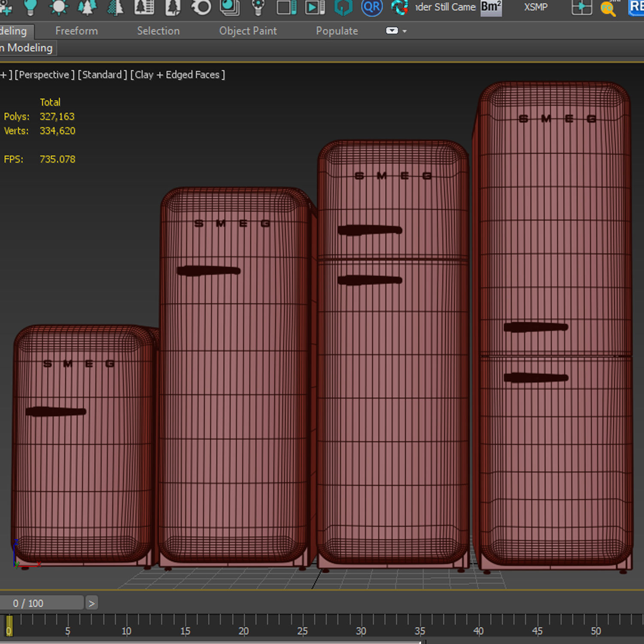Click the tree with list panel icon
Viewport: 644px width, 644px height.
(144, 7)
